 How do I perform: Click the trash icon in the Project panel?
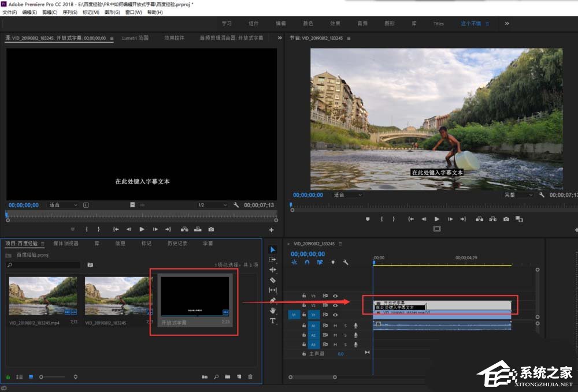point(250,377)
